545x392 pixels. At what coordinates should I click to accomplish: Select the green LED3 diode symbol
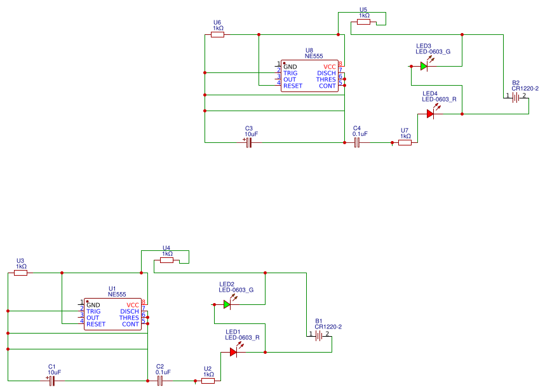(424, 66)
